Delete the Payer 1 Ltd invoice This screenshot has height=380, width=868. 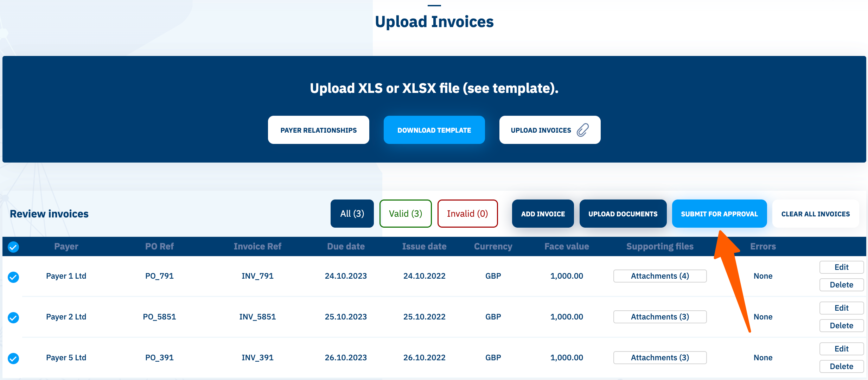(x=841, y=285)
